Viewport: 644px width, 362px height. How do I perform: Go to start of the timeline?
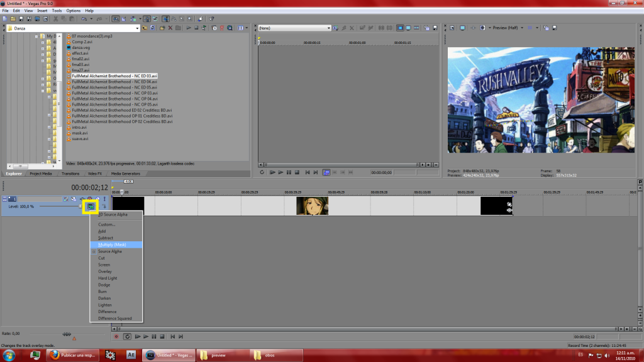(x=173, y=337)
